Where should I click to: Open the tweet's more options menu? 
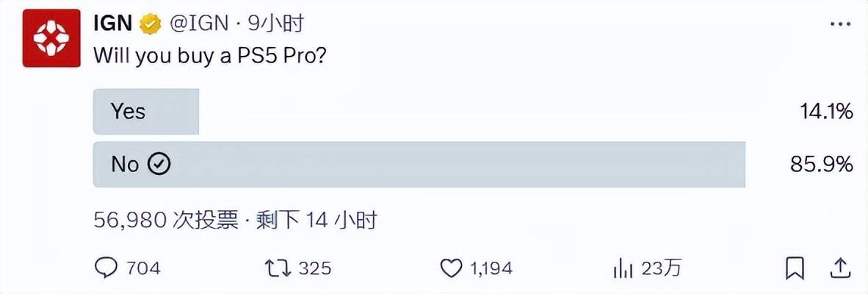click(839, 24)
